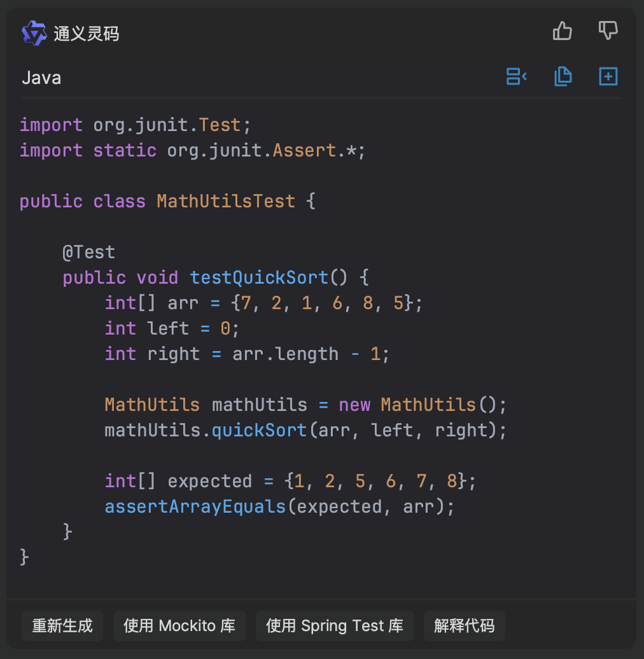Click the quickSort method call
This screenshot has height=659, width=644.
click(259, 431)
